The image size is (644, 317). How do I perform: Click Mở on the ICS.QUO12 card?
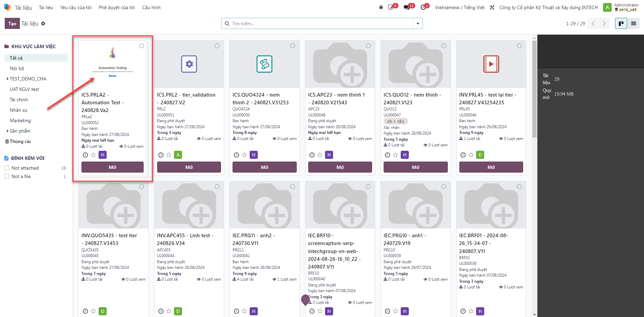coord(416,167)
